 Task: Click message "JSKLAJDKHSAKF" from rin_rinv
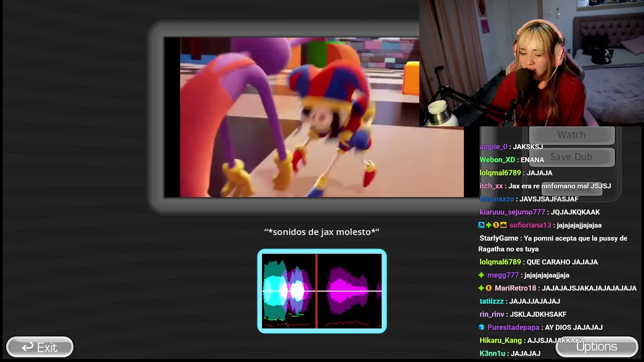coord(538,314)
